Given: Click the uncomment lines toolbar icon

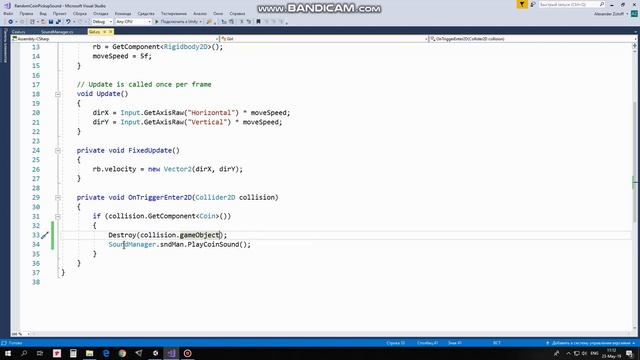Looking at the screenshot, I should [249, 22].
